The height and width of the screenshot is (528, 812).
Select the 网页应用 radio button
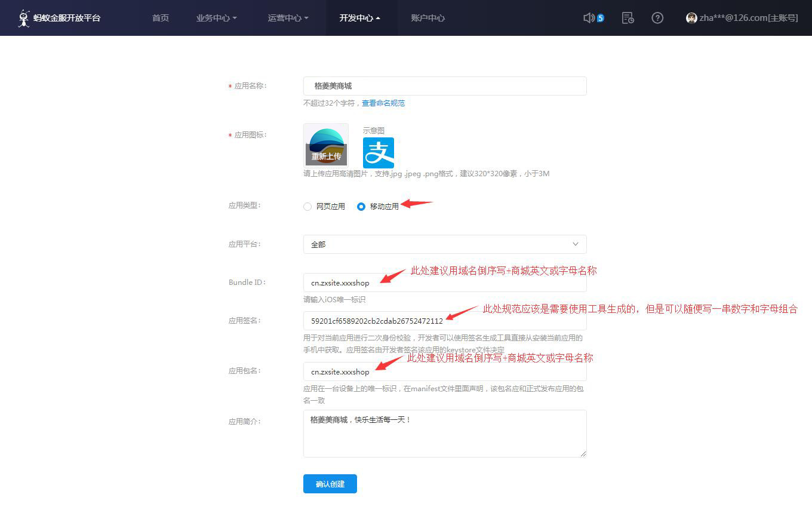(x=307, y=207)
